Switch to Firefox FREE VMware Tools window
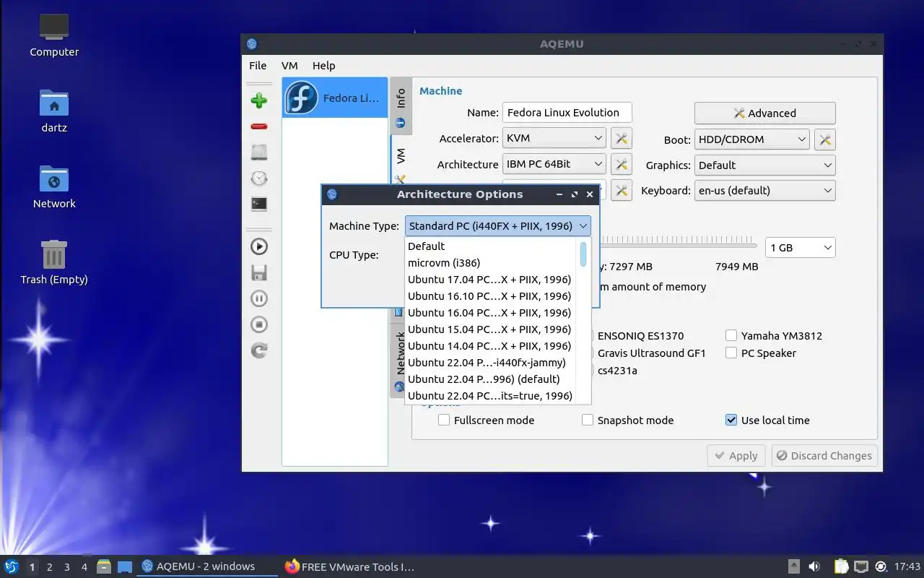924x578 pixels. coord(352,566)
